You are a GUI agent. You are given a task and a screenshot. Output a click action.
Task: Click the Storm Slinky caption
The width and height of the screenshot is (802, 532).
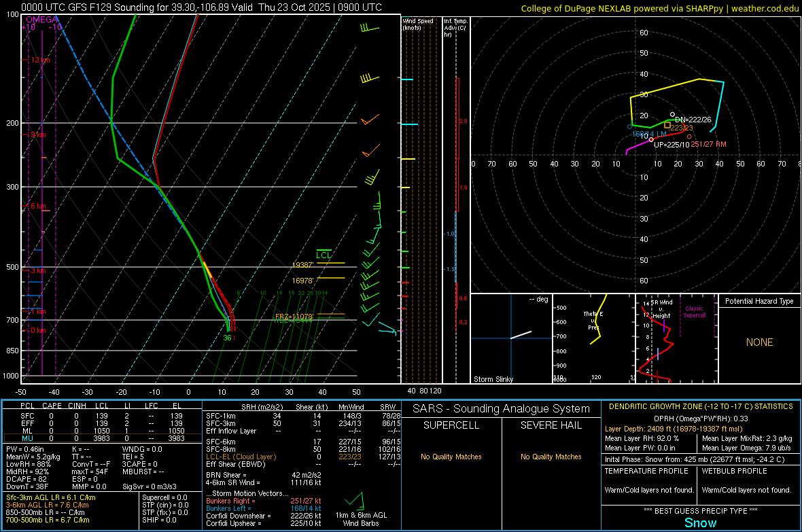(x=493, y=379)
